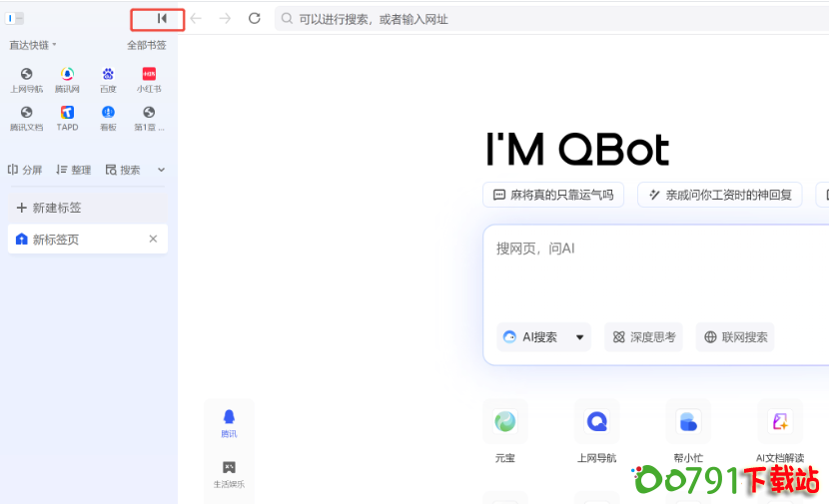Screen dimensions: 829x504
Task: Open the AI搜索 dropdown
Action: 544,337
